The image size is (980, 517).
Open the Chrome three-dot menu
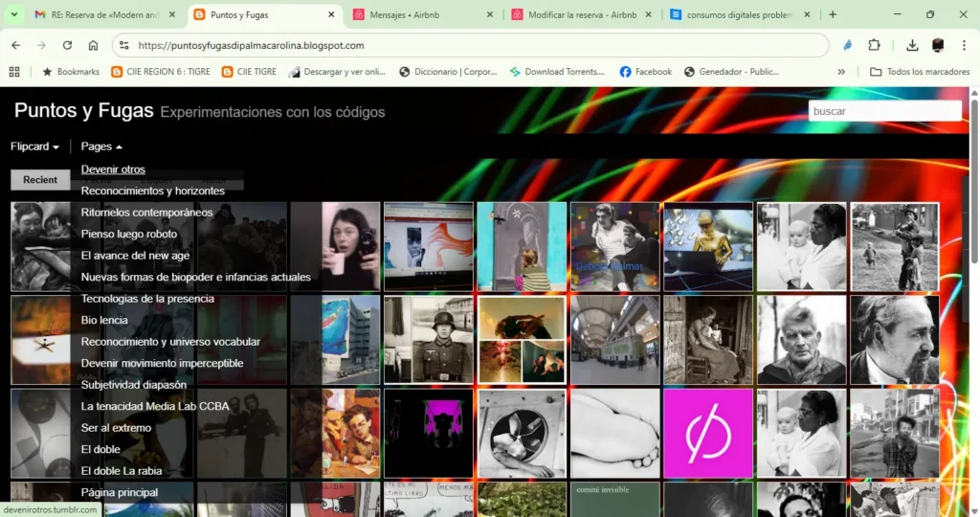(x=962, y=45)
